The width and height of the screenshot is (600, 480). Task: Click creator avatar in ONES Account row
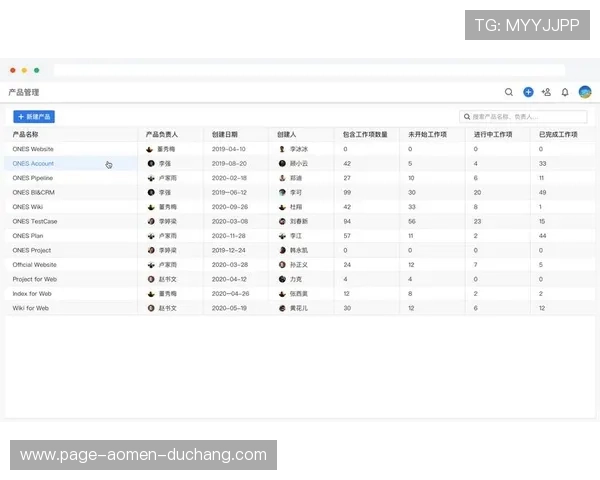tap(282, 163)
